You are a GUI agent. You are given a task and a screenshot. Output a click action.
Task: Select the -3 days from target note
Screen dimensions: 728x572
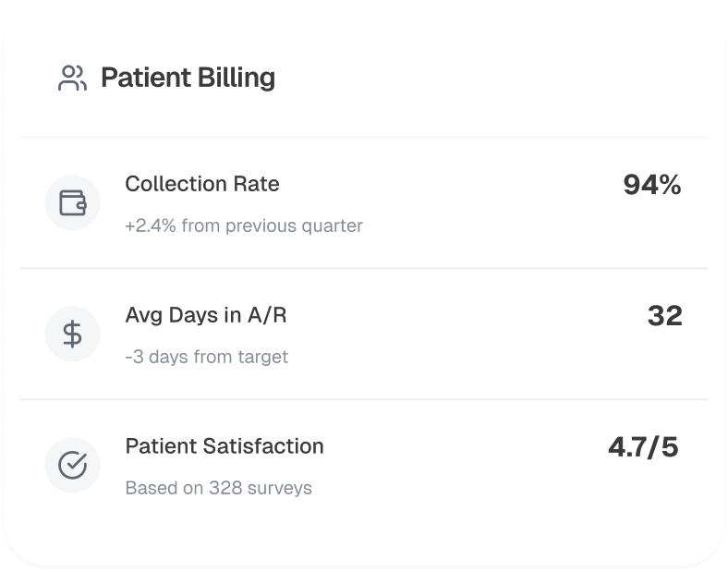tap(207, 357)
